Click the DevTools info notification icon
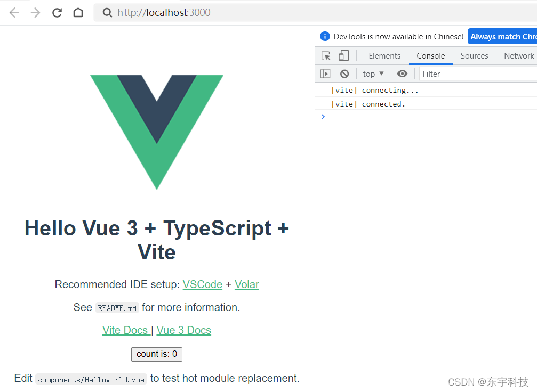The width and height of the screenshot is (537, 392). click(325, 36)
